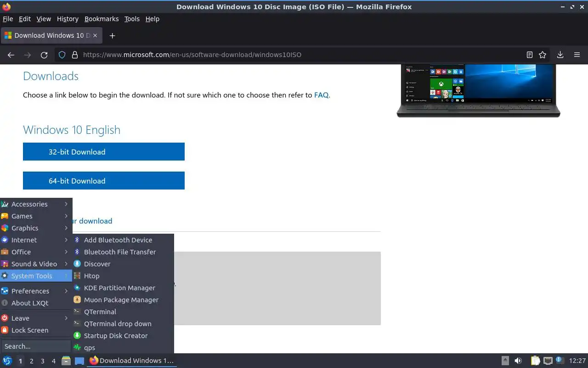Click the show desktop taskbar icon

[x=79, y=361]
